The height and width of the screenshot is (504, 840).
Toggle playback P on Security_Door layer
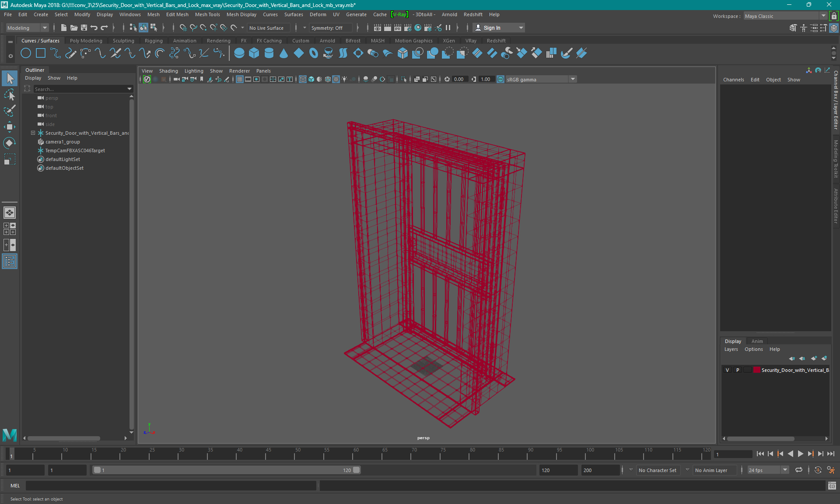coord(738,370)
